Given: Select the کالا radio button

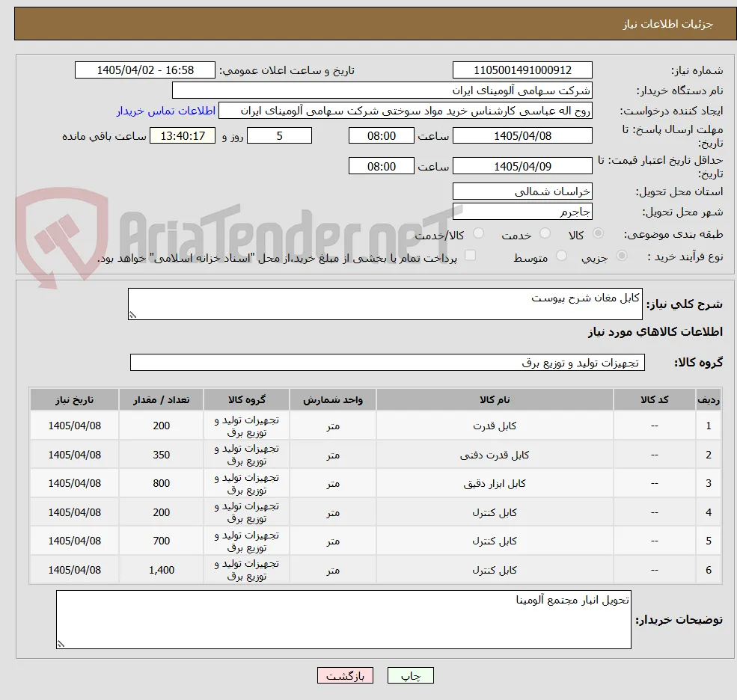Looking at the screenshot, I should [598, 233].
